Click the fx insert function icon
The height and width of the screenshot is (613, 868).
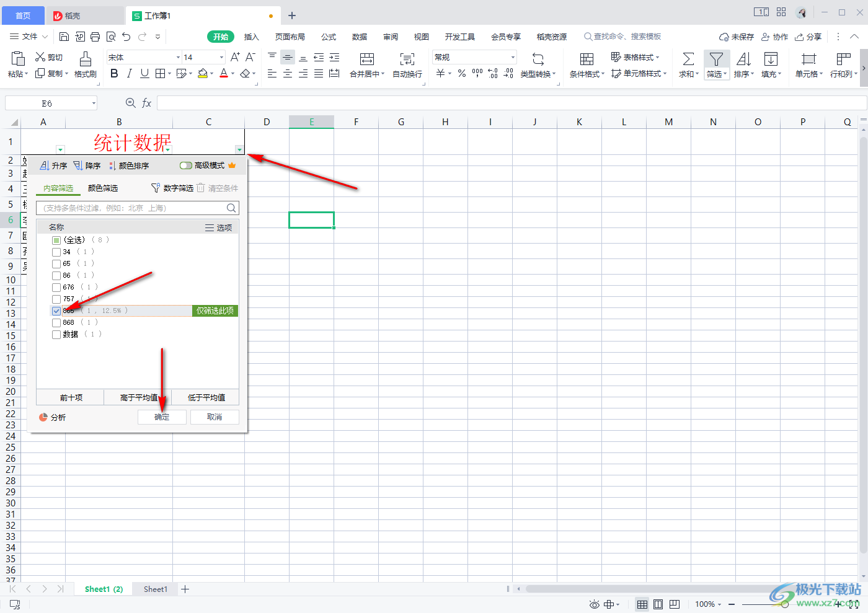tap(147, 103)
